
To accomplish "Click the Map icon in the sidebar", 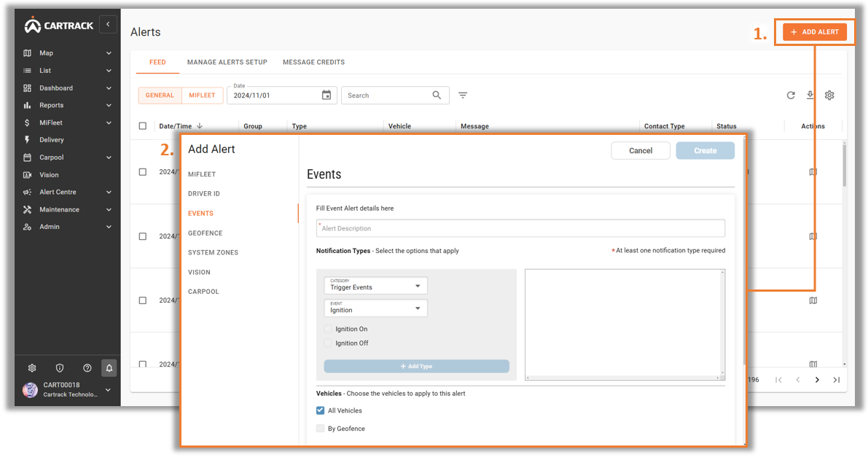I will click(x=27, y=53).
